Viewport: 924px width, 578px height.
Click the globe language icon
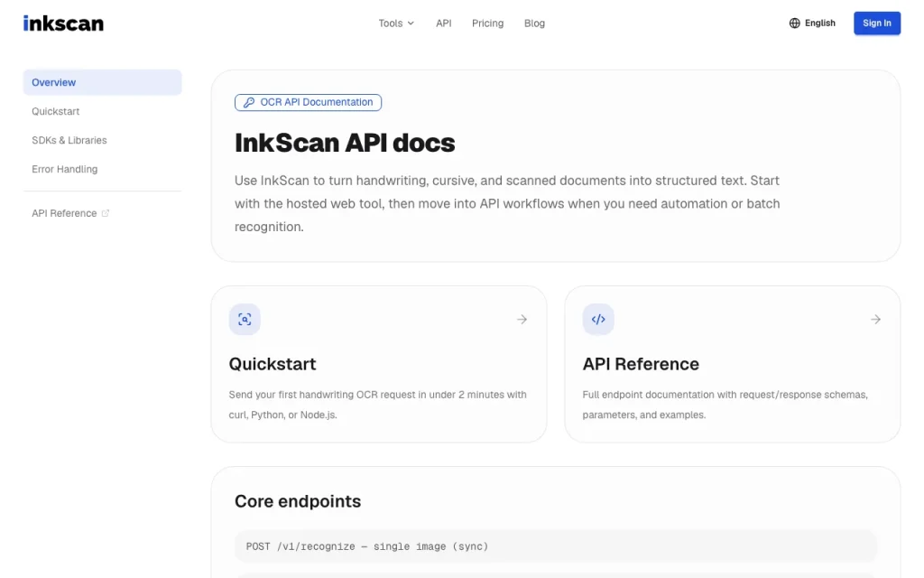click(794, 23)
